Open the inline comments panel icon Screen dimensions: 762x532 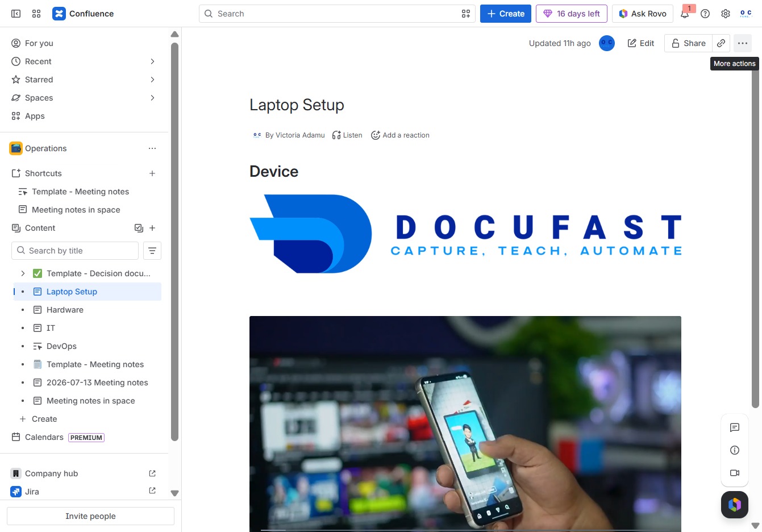tap(735, 427)
